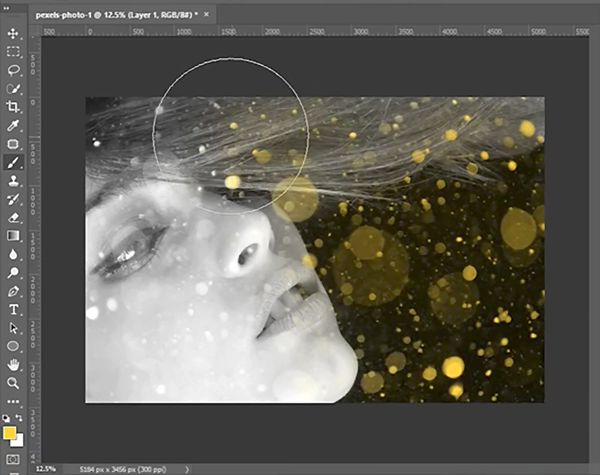Image resolution: width=600 pixels, height=475 pixels.
Task: Select the Crop tool
Action: 13,107
